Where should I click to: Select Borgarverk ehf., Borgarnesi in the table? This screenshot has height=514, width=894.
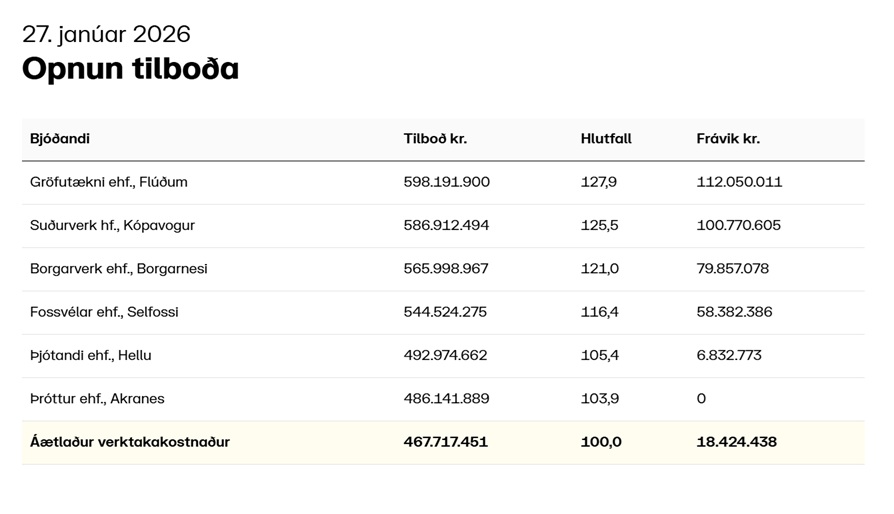pyautogui.click(x=119, y=269)
